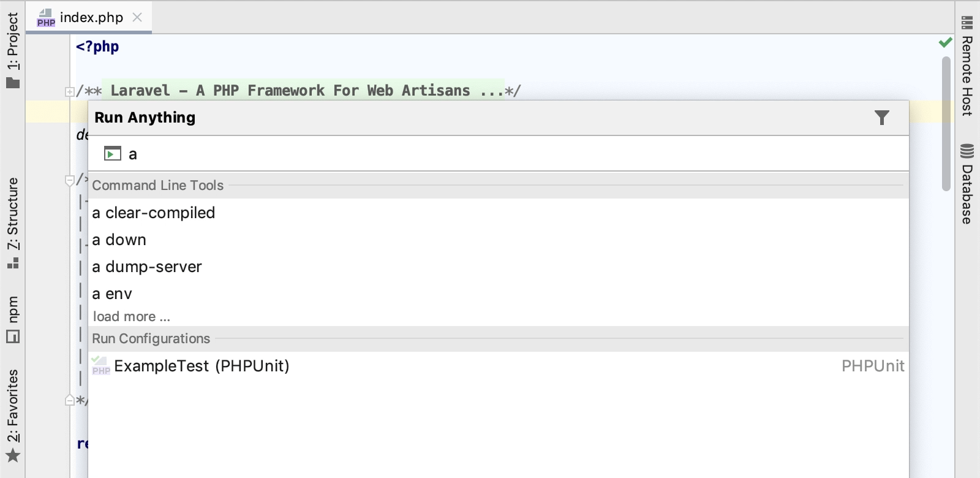The width and height of the screenshot is (980, 478).
Task: Close the index.php editor tab
Action: 137,17
